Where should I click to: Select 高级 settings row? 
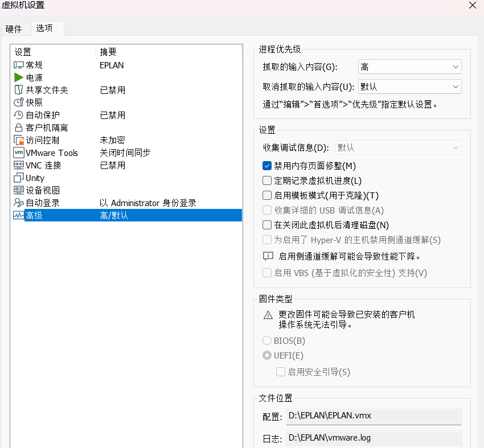(126, 215)
